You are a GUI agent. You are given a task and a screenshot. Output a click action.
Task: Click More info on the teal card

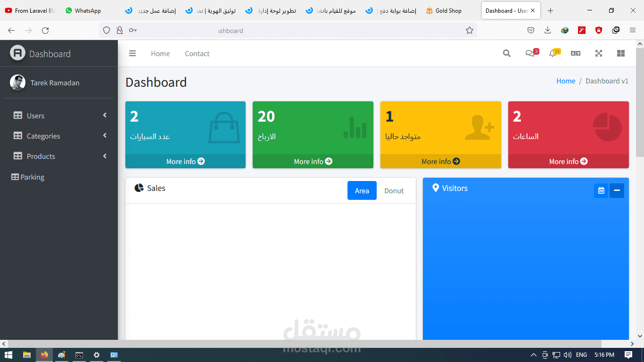pyautogui.click(x=185, y=161)
